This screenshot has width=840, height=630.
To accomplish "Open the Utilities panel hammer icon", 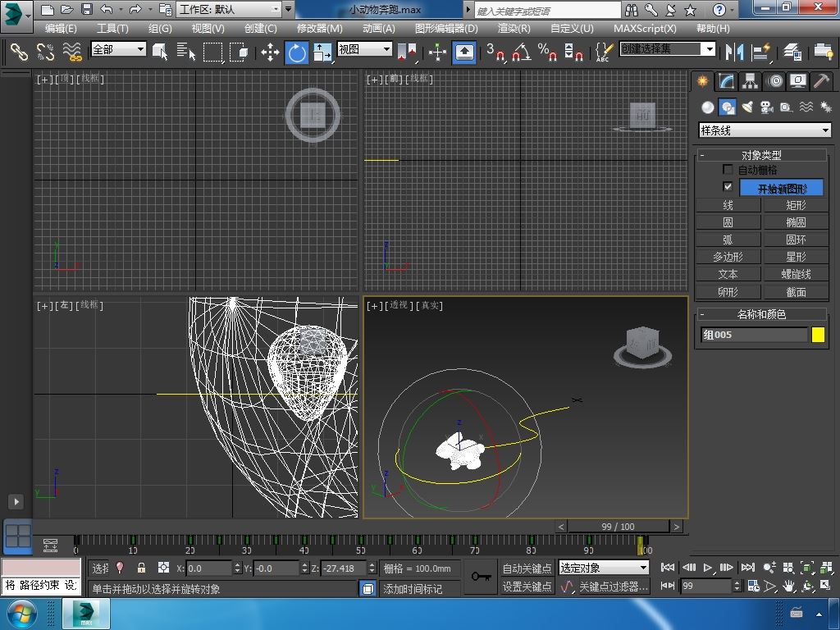I will click(x=821, y=81).
